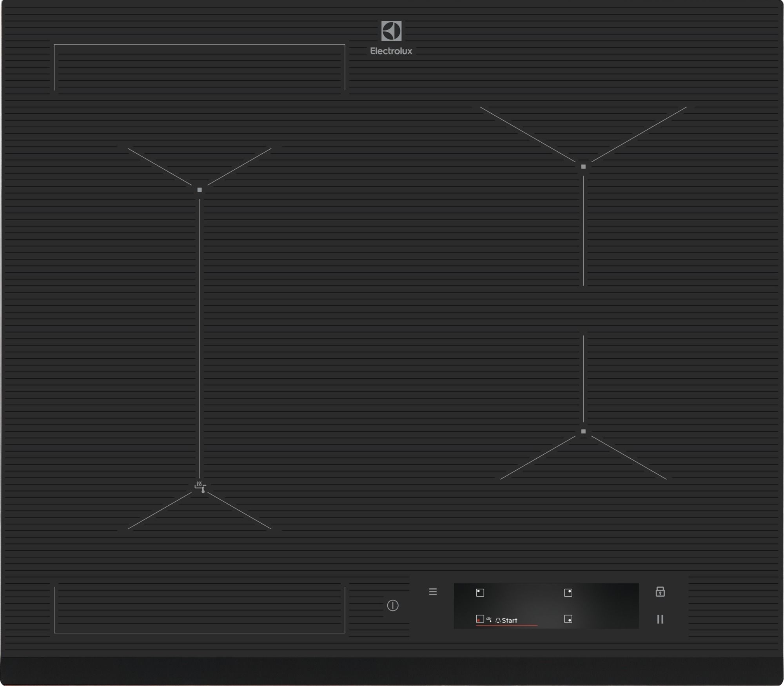Click the red progress line under Start
The width and height of the screenshot is (784, 686).
506,625
